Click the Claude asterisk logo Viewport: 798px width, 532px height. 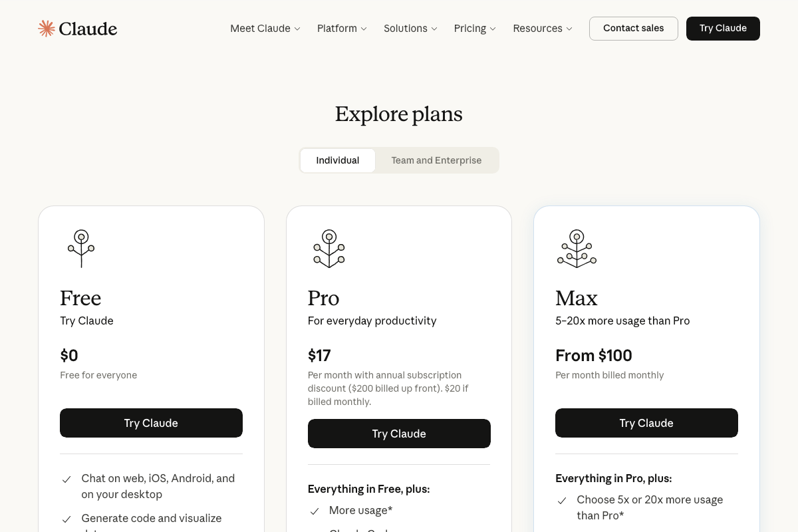[x=46, y=28]
